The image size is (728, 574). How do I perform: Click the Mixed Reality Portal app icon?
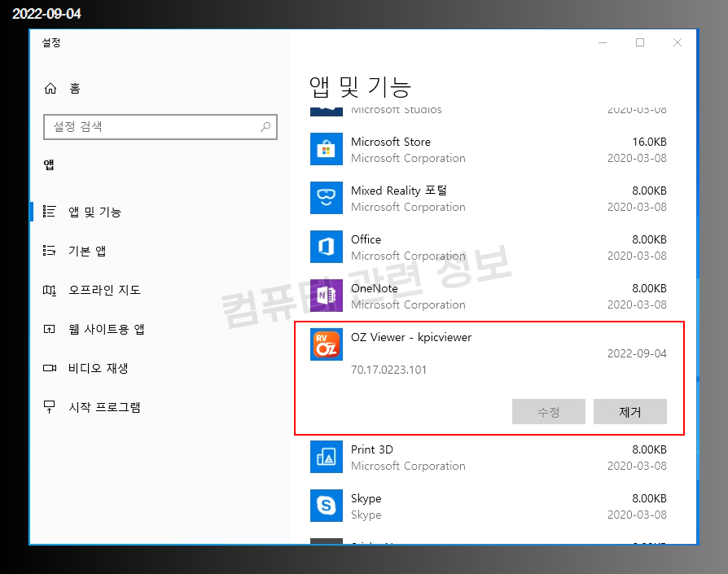coord(327,198)
